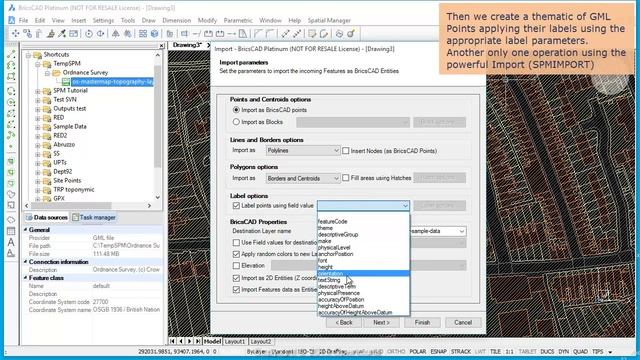Viewport: 640px width, 360px height.
Task: Switch to Layout2 tab
Action: (261, 342)
